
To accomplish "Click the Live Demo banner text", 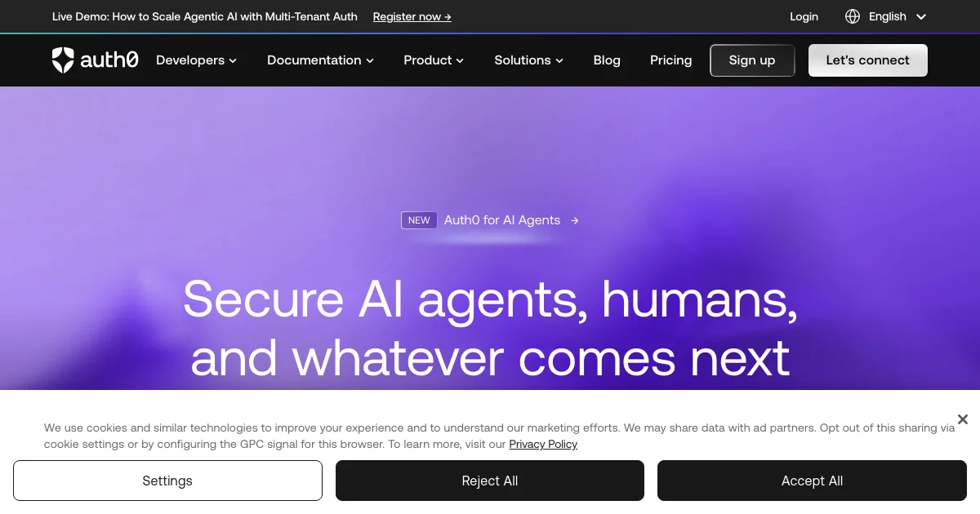I will [205, 16].
